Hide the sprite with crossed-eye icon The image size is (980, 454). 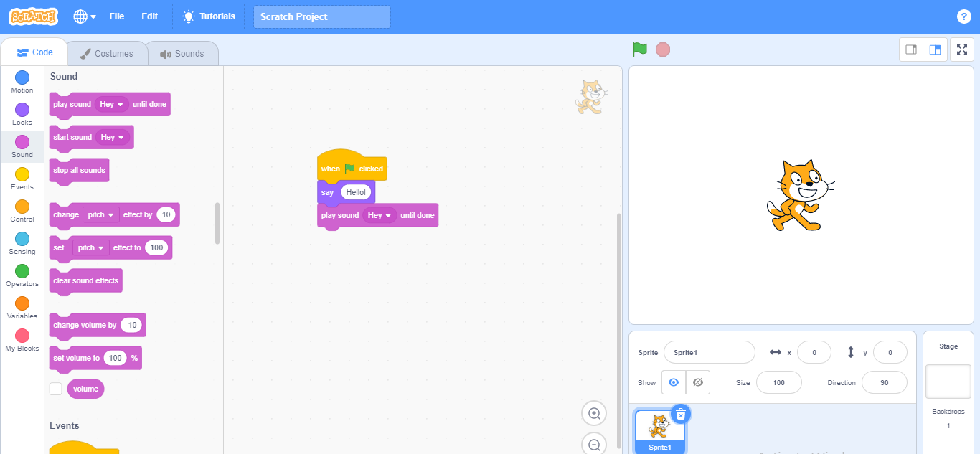click(x=697, y=382)
